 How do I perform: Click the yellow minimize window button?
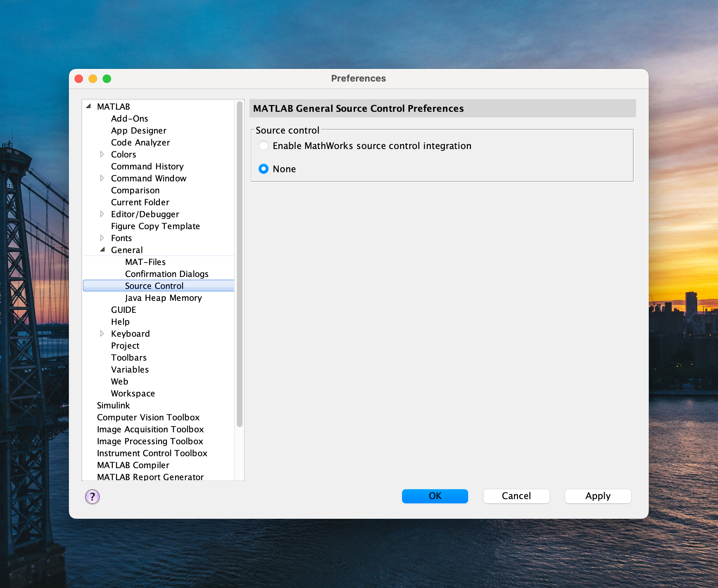[93, 79]
